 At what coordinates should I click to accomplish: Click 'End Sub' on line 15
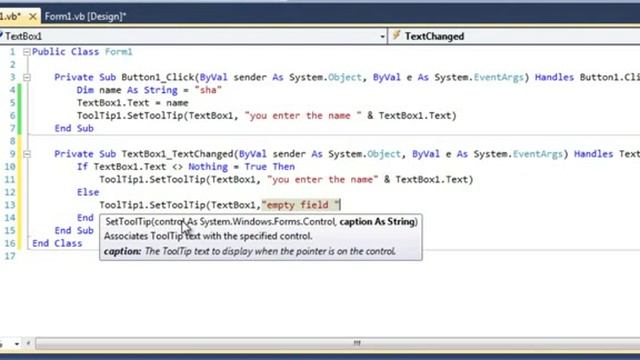(x=74, y=231)
